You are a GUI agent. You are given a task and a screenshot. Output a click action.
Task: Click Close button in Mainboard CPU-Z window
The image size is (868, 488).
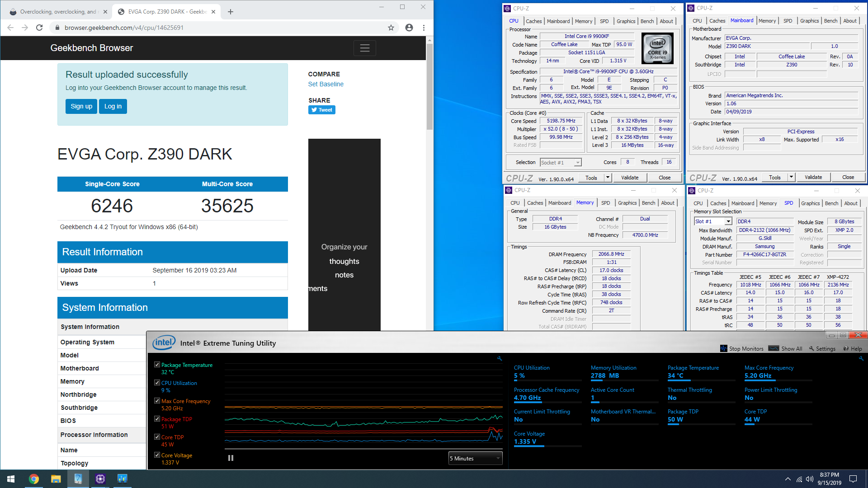(x=848, y=177)
